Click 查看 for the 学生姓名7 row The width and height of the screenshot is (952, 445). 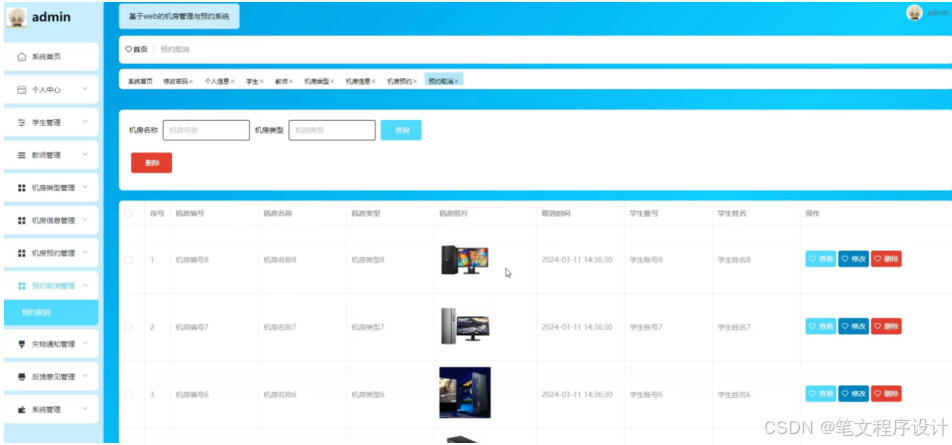pyautogui.click(x=821, y=327)
